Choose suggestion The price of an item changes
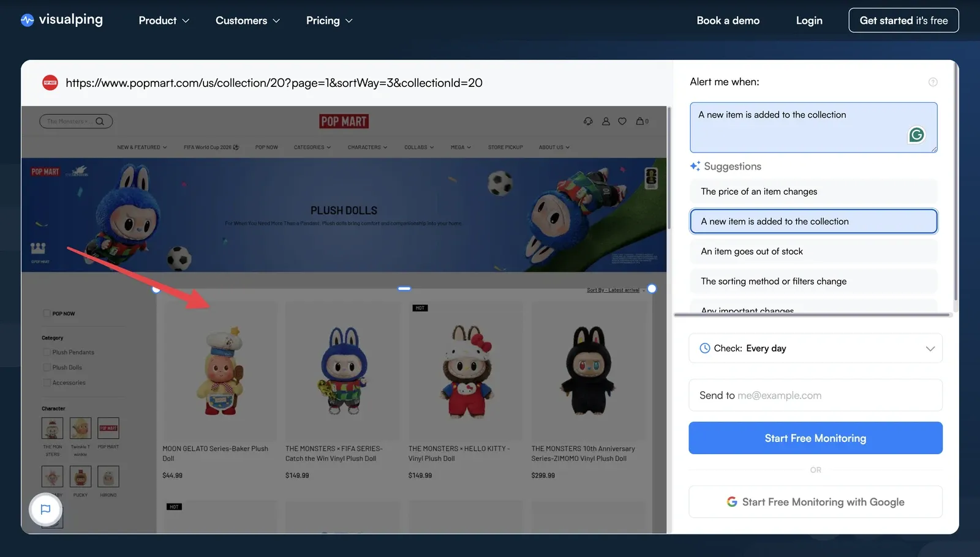Screen dimensions: 980x557 coord(813,192)
